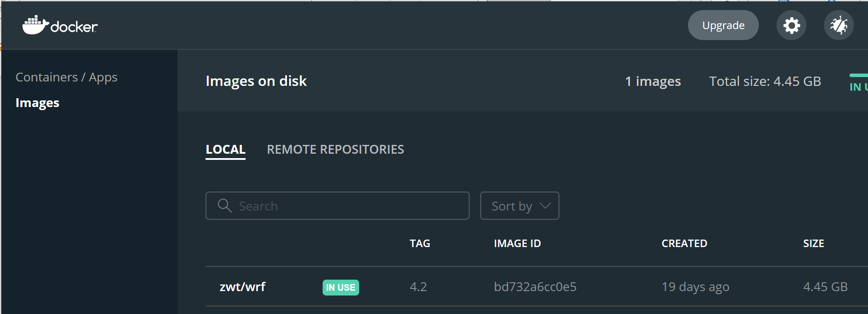Switch to the LOCAL tab

(x=225, y=150)
